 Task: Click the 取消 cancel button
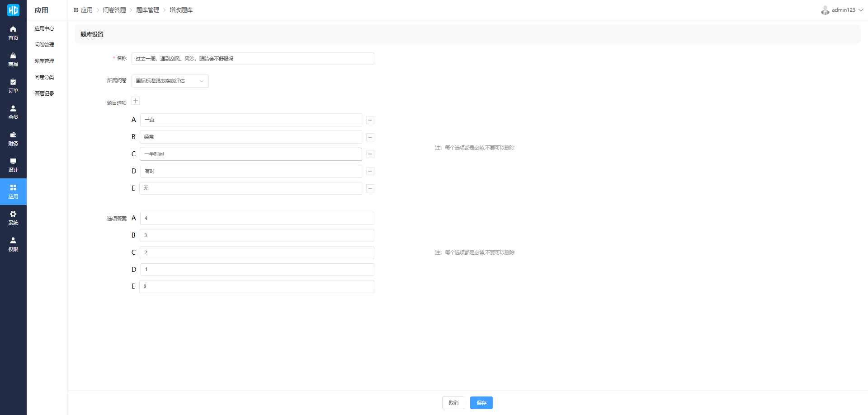(x=453, y=403)
